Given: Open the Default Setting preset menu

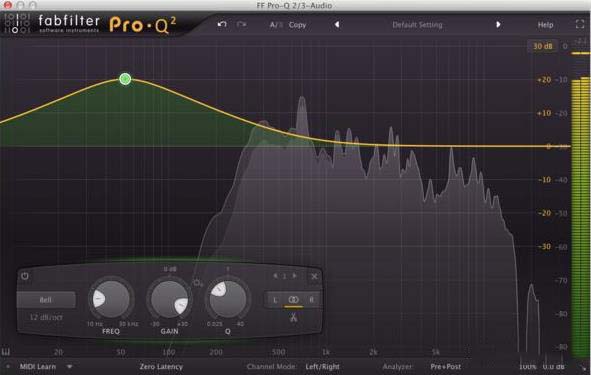Looking at the screenshot, I should (x=417, y=25).
